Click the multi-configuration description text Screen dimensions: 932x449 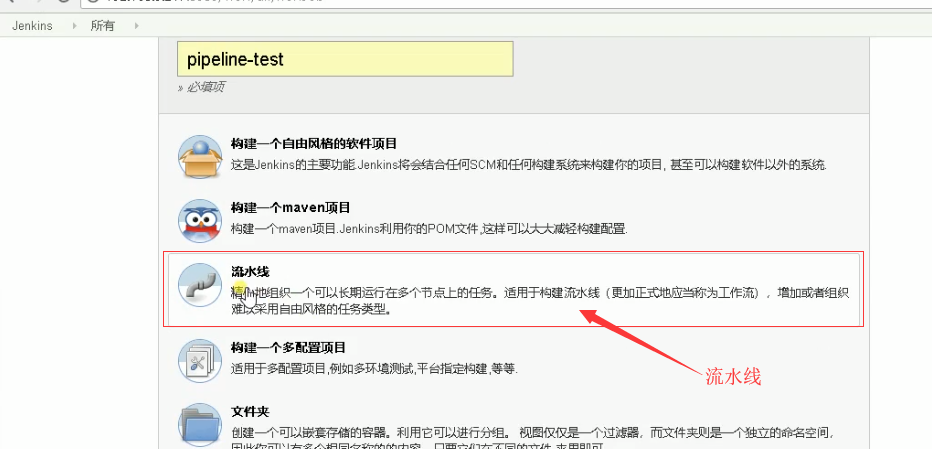point(374,369)
